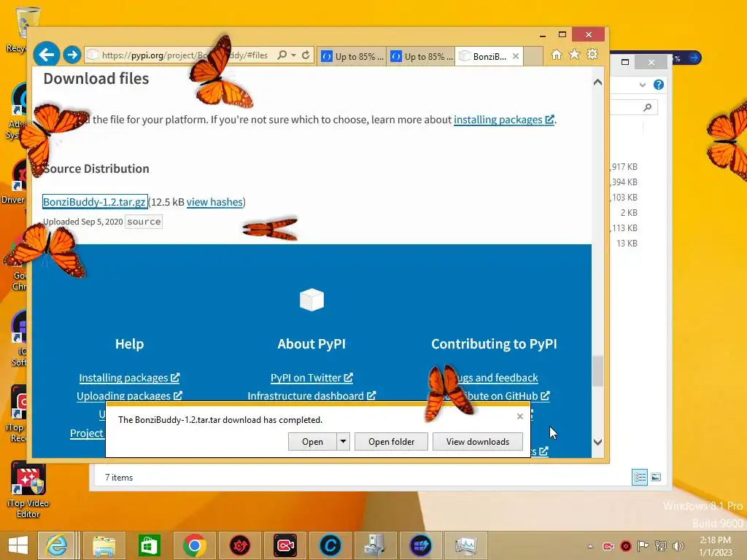Viewport: 747px width, 560px height.
Task: Click Internet Explorer on the taskbar
Action: (57, 545)
